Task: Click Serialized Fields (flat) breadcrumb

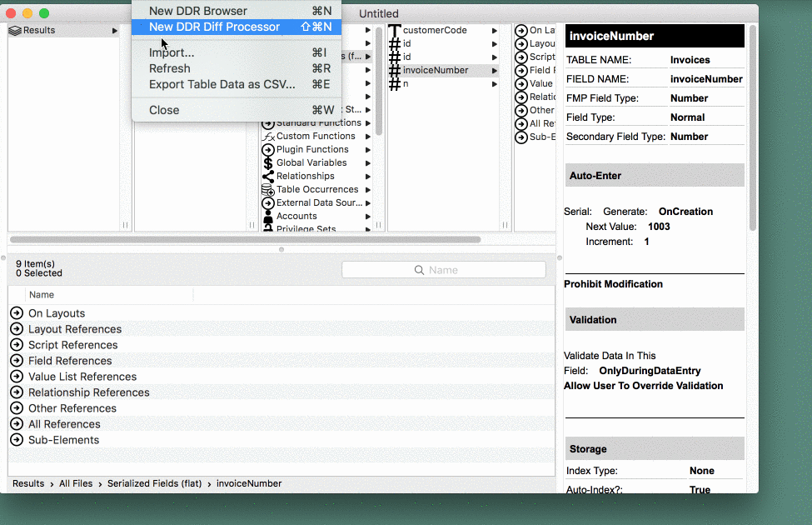Action: click(x=154, y=483)
